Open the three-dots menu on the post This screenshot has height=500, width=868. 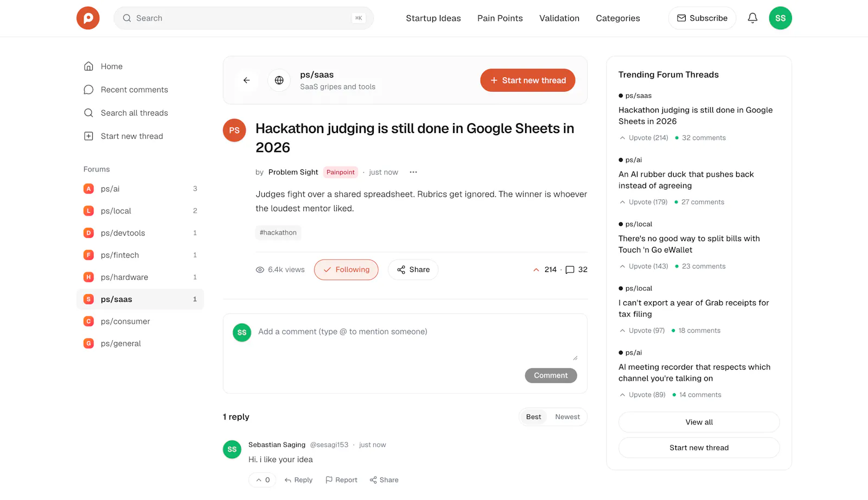(x=413, y=172)
